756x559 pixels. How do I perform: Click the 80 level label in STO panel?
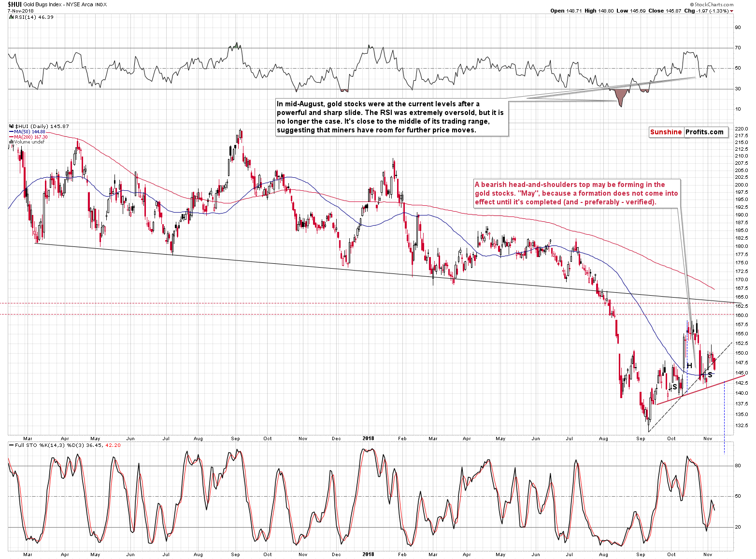(x=738, y=466)
